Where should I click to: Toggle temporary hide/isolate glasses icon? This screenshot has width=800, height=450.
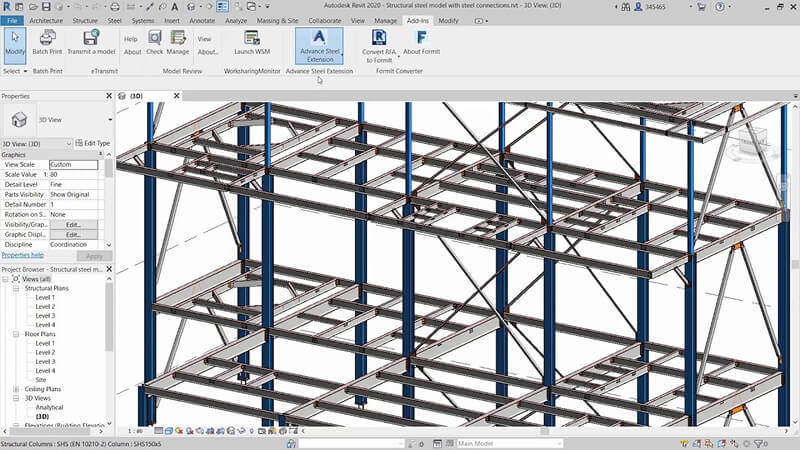tap(241, 431)
